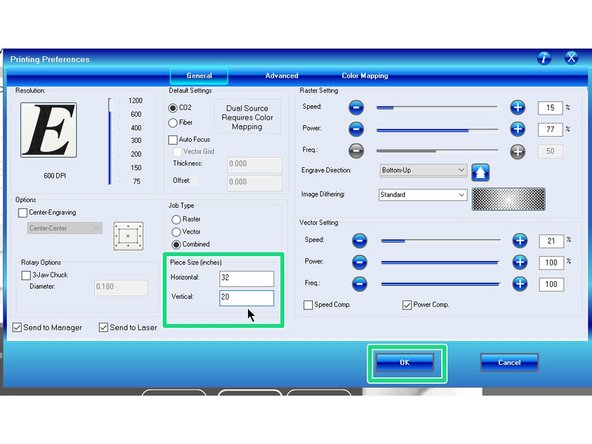Click the info icon in title bar
Image resolution: width=592 pixels, height=444 pixels.
point(544,58)
